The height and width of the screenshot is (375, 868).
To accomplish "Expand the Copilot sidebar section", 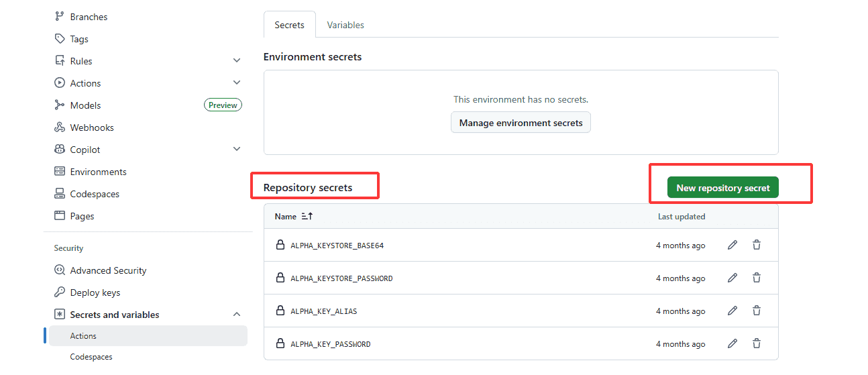I will click(237, 150).
